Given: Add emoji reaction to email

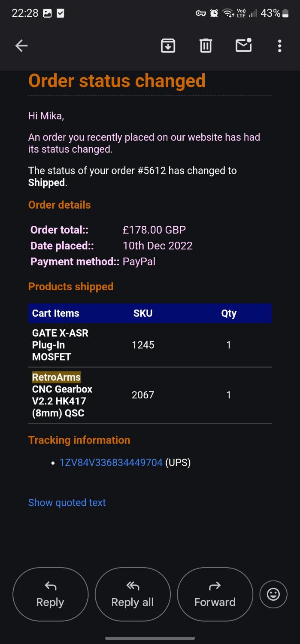Looking at the screenshot, I should 273,594.
